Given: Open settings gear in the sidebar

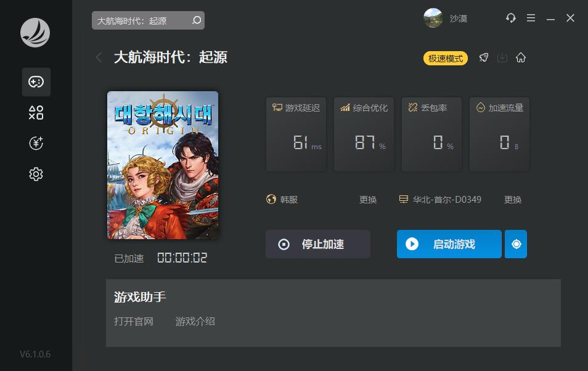Looking at the screenshot, I should pos(36,174).
